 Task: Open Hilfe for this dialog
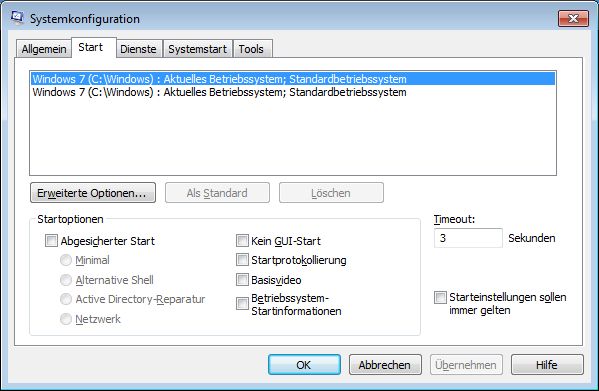[547, 365]
